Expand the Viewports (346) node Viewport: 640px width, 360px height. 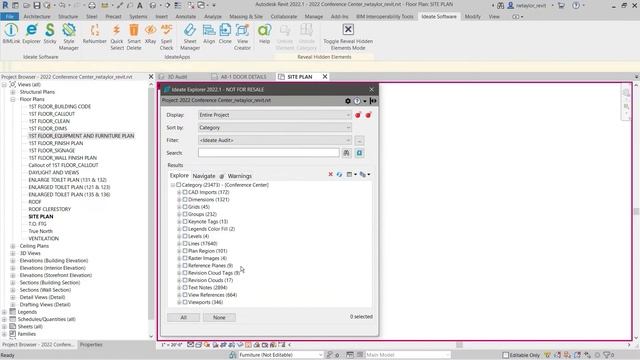click(x=179, y=302)
